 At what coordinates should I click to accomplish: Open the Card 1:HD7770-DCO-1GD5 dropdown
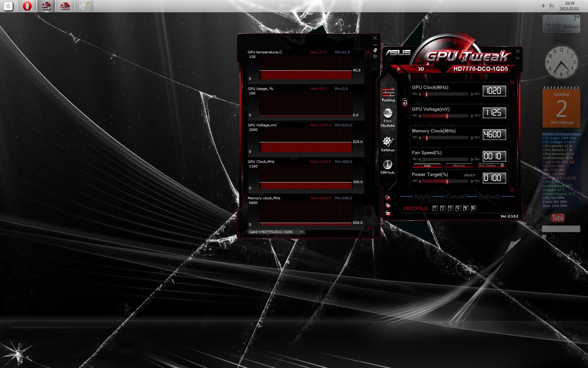(x=276, y=232)
